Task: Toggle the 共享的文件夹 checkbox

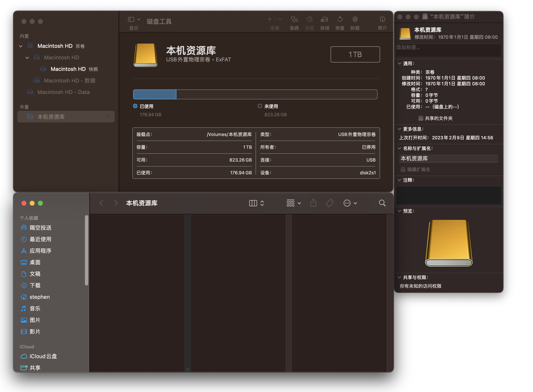Action: pos(421,118)
